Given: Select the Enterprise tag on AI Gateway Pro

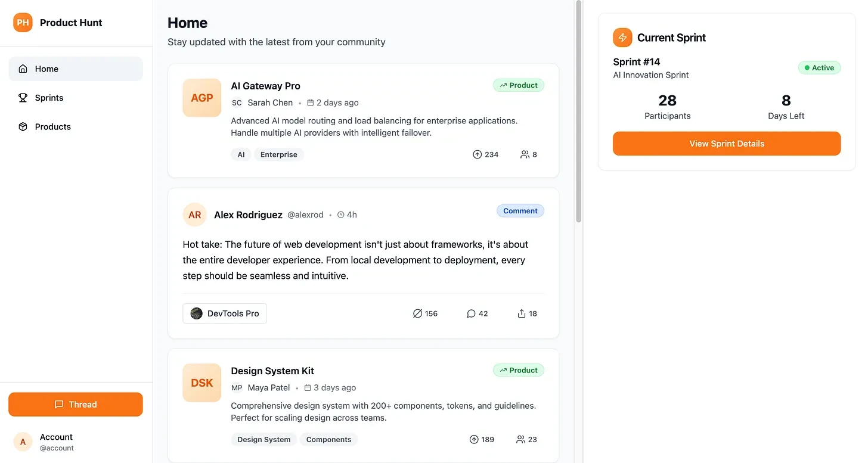Looking at the screenshot, I should coord(278,154).
